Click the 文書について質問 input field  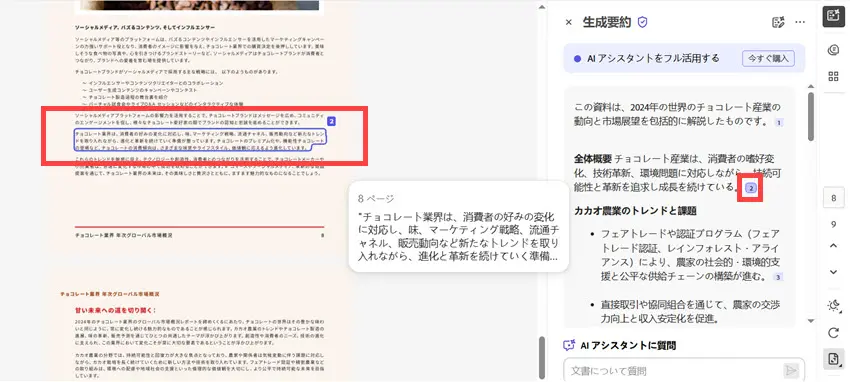(673, 371)
